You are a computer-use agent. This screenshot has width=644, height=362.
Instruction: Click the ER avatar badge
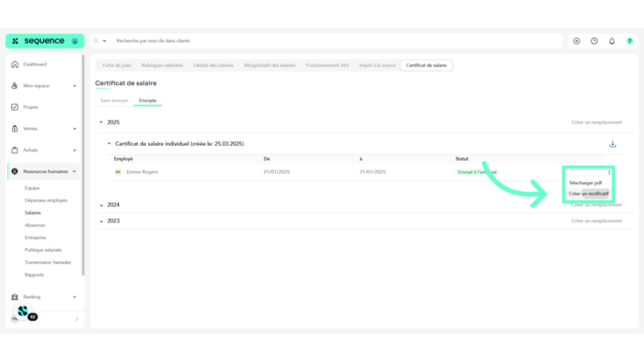coord(118,172)
